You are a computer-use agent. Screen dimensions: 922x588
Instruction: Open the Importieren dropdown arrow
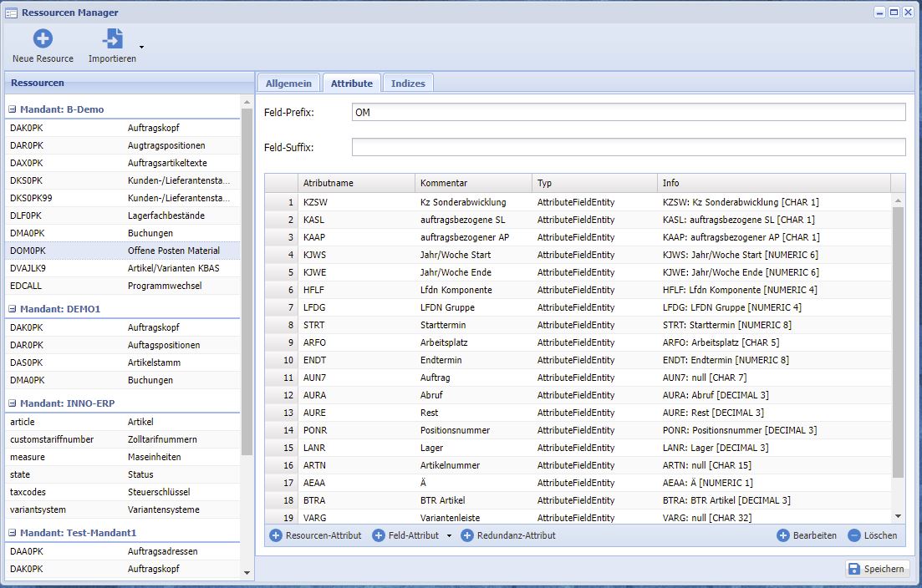(141, 47)
